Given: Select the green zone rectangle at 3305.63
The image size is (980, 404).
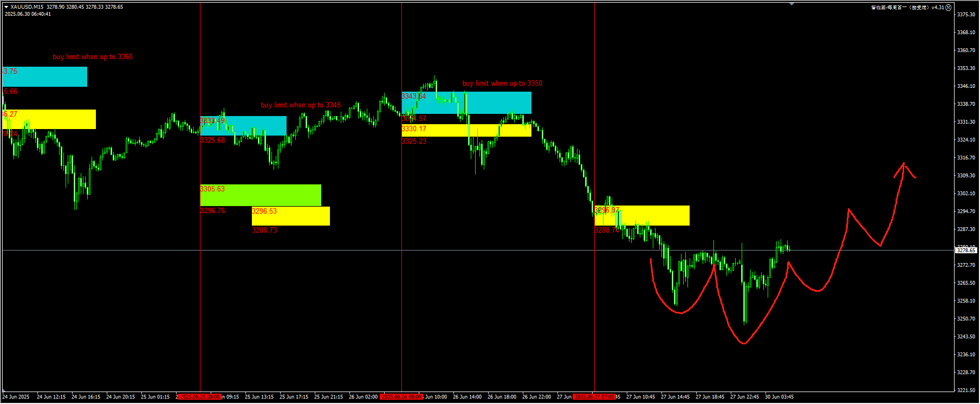Looking at the screenshot, I should coord(260,195).
